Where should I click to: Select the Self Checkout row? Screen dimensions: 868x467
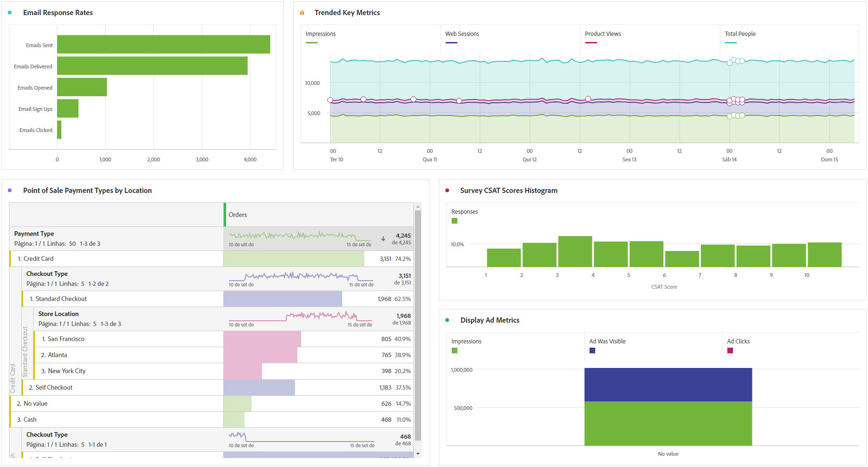point(218,387)
